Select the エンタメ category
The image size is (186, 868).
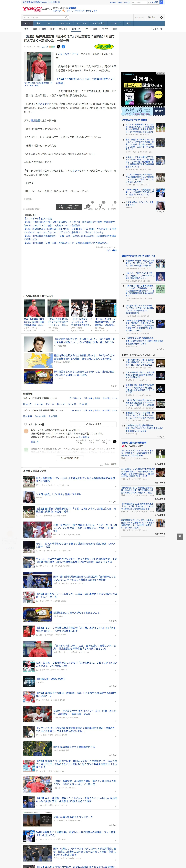coord(63,29)
